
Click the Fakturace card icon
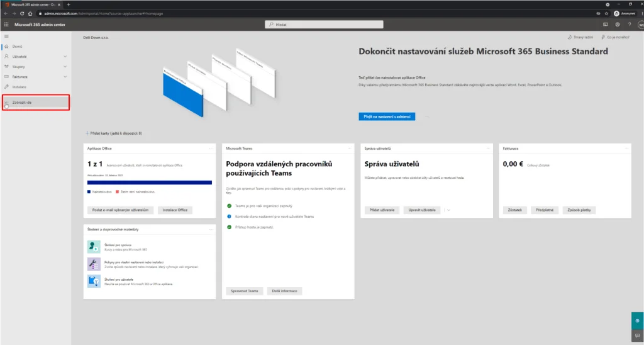click(6, 77)
